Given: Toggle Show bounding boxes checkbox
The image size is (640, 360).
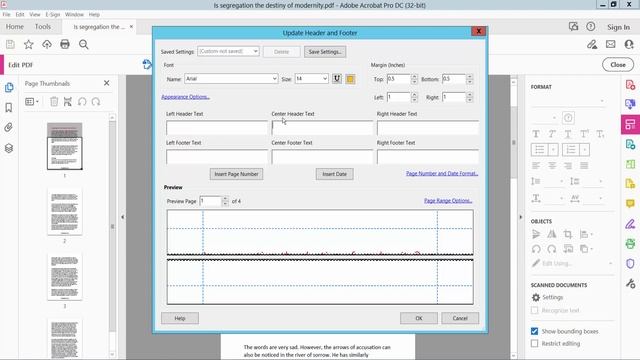Looking at the screenshot, I should (x=535, y=331).
